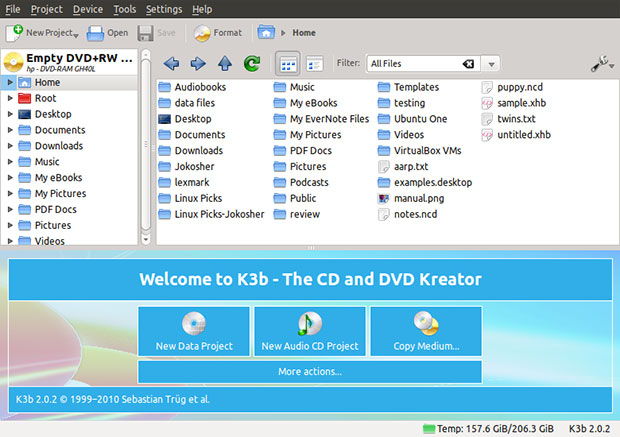Viewport: 620px width, 437px height.
Task: Go back with the left arrow icon
Action: (x=171, y=63)
